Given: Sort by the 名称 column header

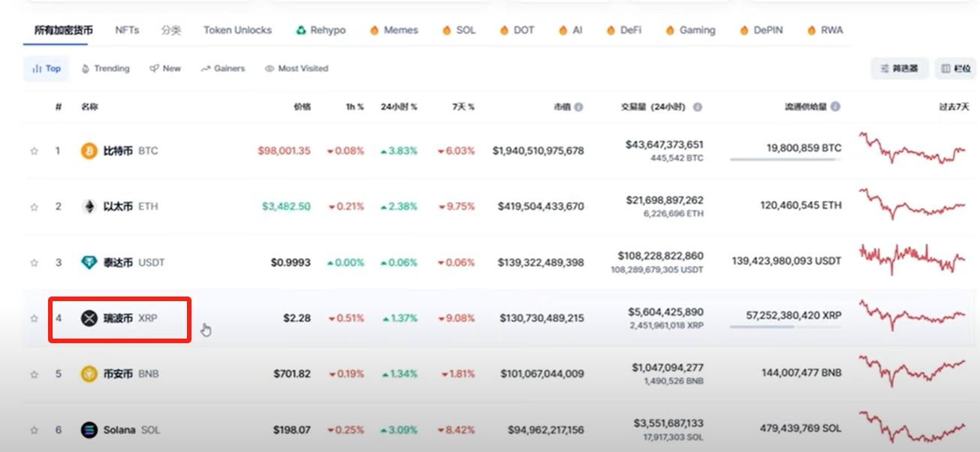Looking at the screenshot, I should click(89, 107).
